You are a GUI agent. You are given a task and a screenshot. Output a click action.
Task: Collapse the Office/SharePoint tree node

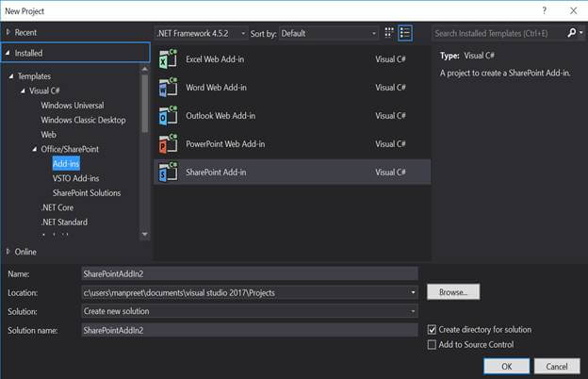35,149
